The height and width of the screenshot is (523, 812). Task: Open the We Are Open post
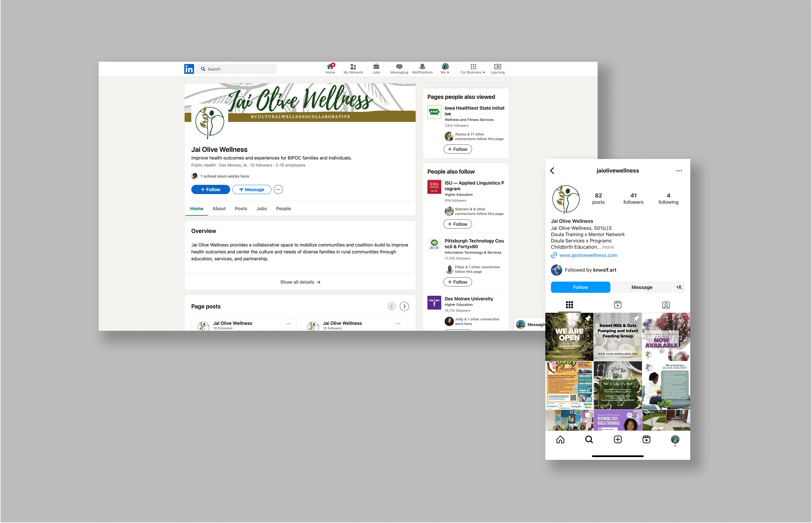coord(569,337)
